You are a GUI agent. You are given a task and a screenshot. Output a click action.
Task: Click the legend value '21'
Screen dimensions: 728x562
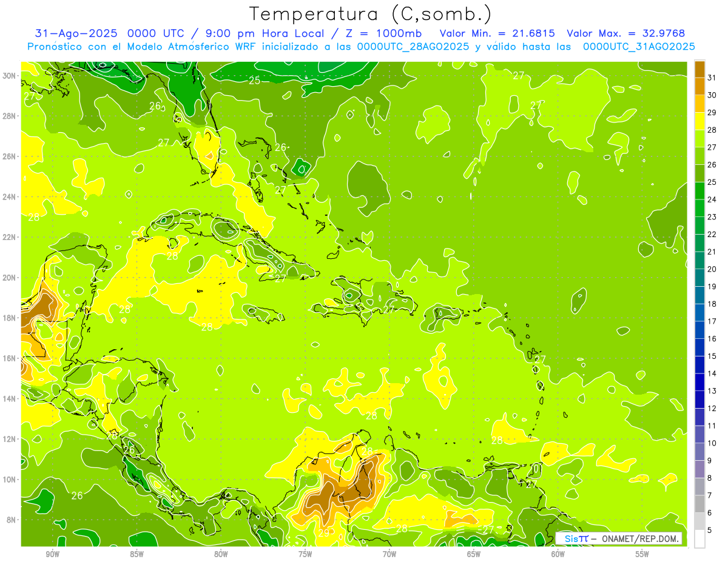tap(712, 252)
